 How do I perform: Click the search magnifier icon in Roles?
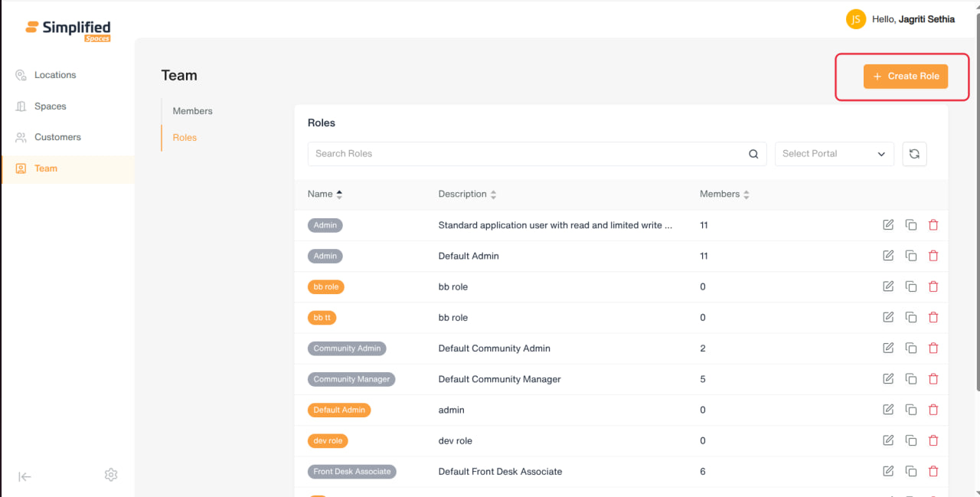(x=753, y=154)
